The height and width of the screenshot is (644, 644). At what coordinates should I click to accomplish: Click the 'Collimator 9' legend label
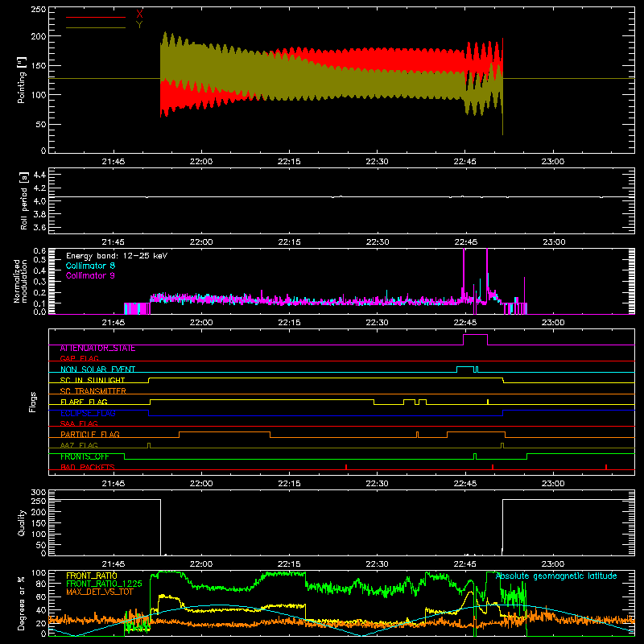coord(90,275)
